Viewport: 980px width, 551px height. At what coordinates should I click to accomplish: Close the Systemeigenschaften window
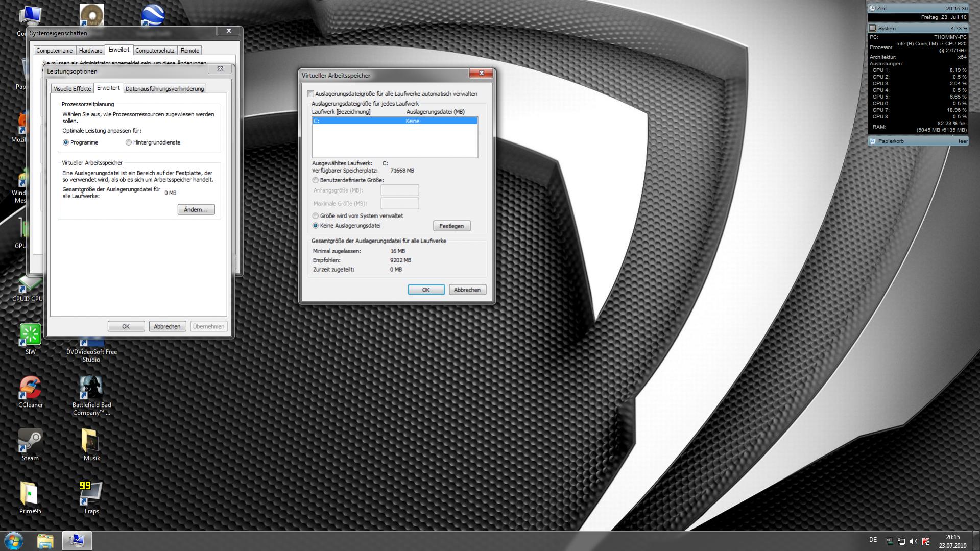point(229,31)
